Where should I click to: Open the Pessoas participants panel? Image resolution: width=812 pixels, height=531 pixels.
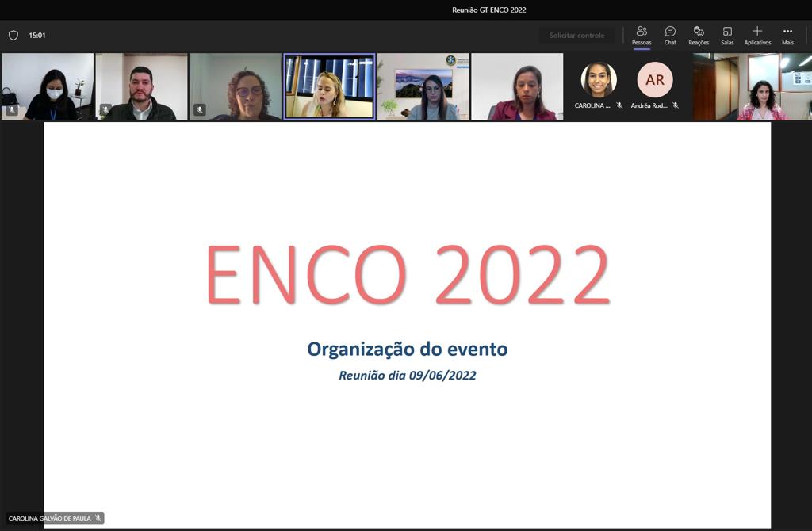point(641,36)
